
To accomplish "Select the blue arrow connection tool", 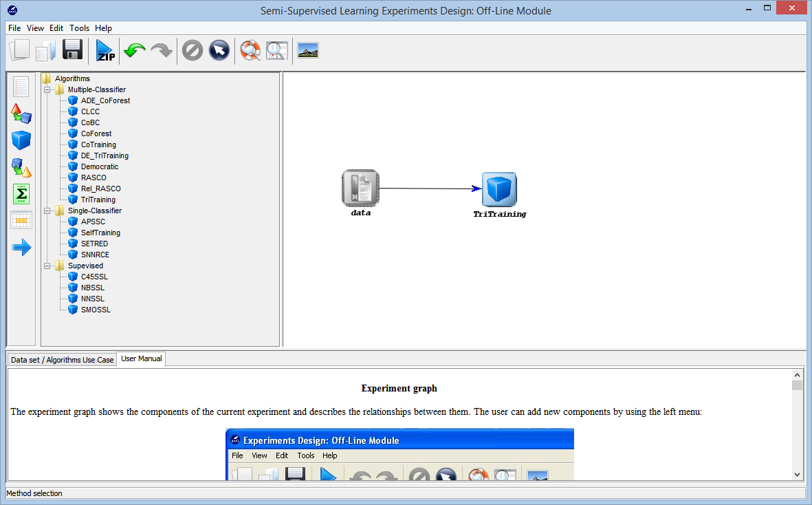I will pyautogui.click(x=21, y=247).
